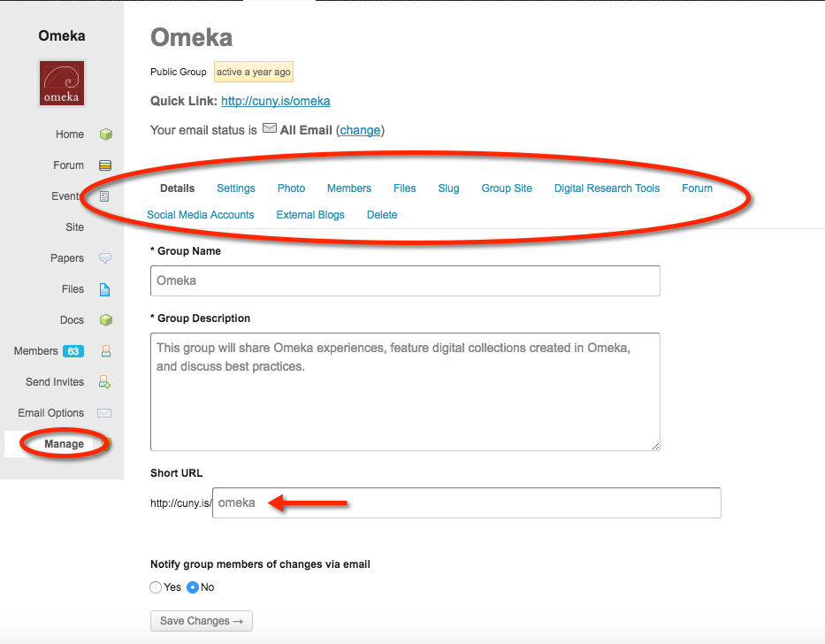Click the Send Invites add-person icon
Viewport: 825px width, 644px height.
[104, 382]
